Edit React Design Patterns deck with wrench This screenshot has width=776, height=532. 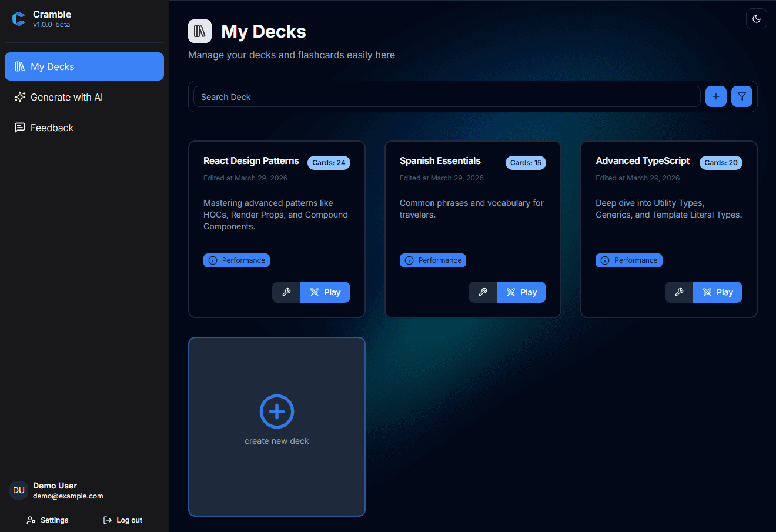[286, 292]
